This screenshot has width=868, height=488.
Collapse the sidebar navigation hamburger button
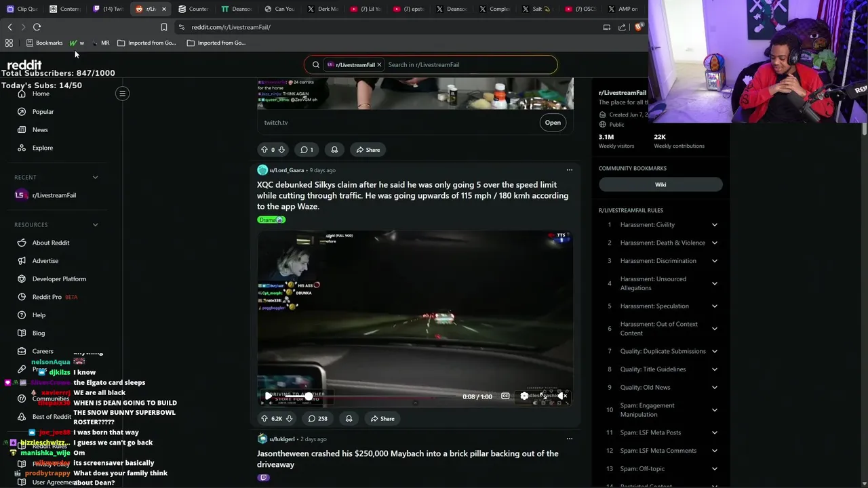coord(123,94)
